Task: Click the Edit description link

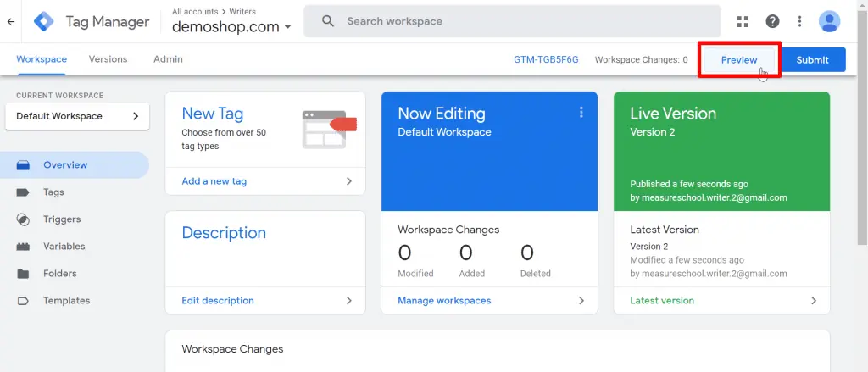Action: [218, 301]
